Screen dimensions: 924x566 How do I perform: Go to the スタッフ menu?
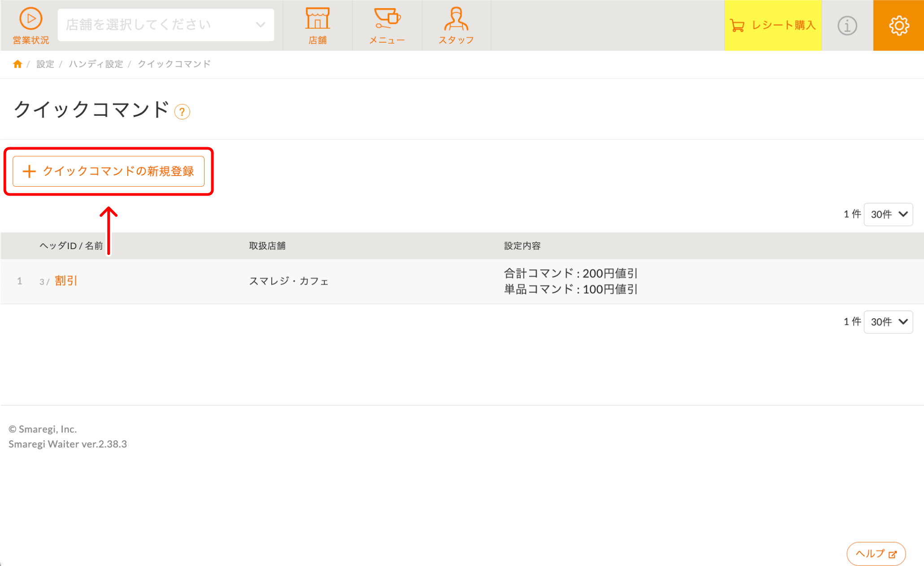(x=456, y=26)
